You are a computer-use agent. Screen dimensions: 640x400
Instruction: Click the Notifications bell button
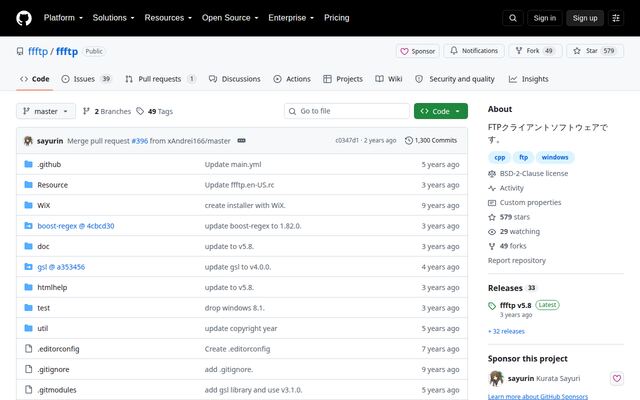[x=474, y=51]
